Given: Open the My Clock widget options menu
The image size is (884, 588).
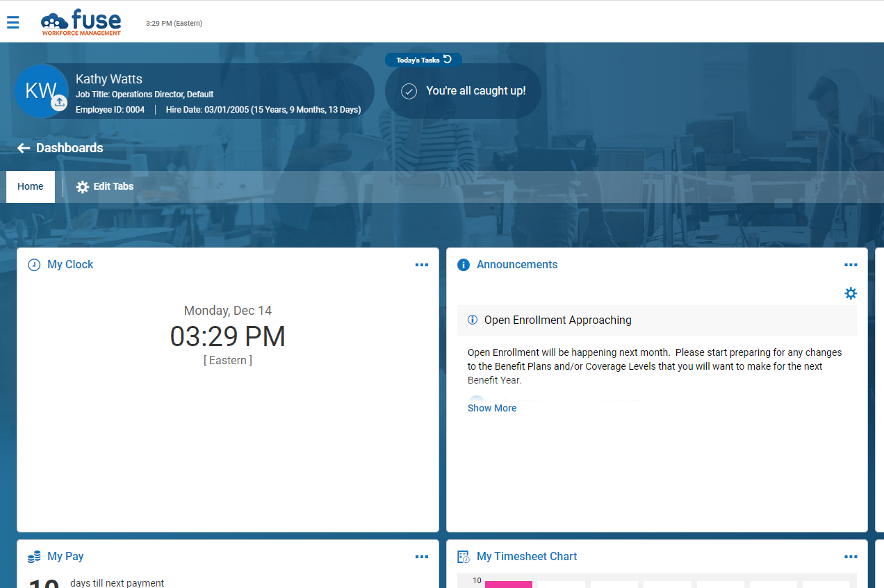Looking at the screenshot, I should tap(422, 265).
